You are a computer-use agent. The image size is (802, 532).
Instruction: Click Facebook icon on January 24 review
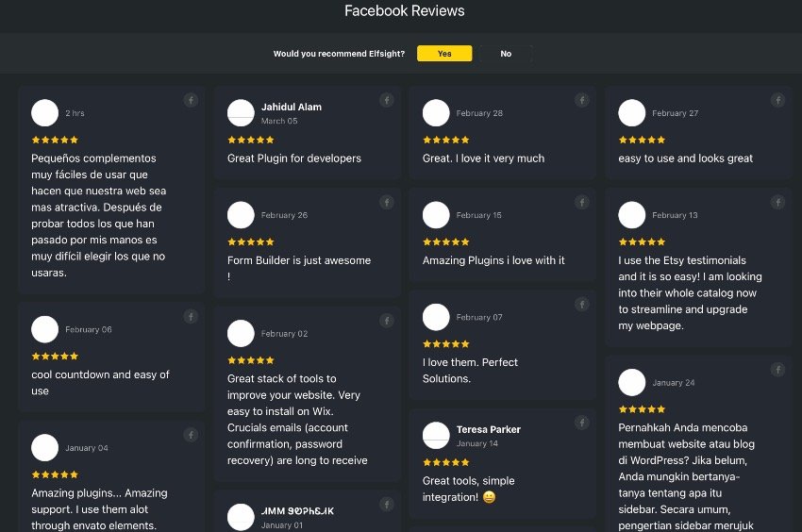(777, 370)
